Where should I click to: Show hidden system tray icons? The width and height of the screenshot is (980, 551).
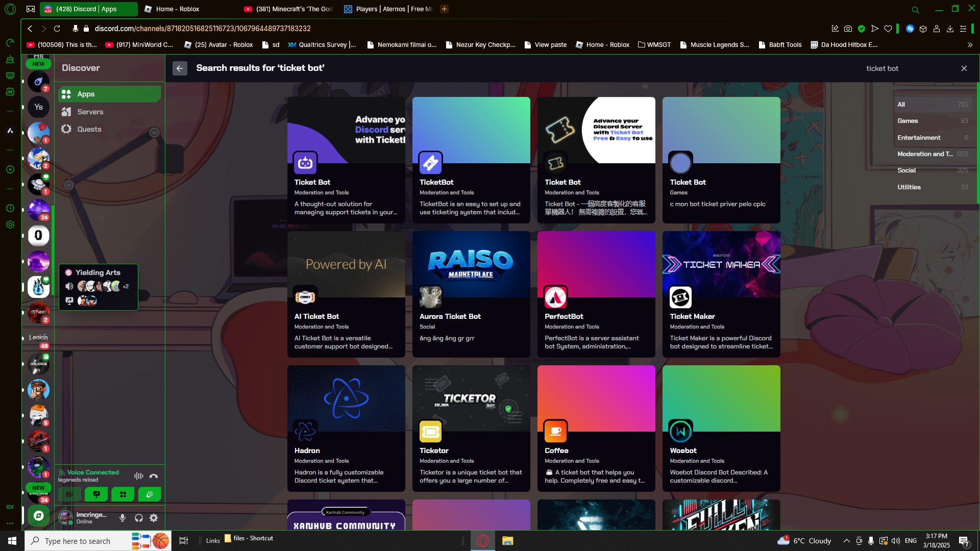pyautogui.click(x=846, y=541)
